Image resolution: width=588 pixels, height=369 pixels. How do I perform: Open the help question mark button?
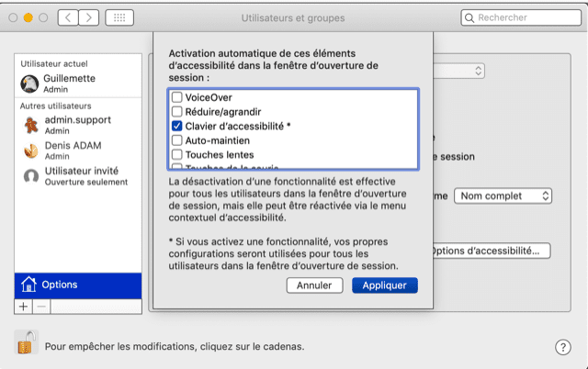coord(563,347)
